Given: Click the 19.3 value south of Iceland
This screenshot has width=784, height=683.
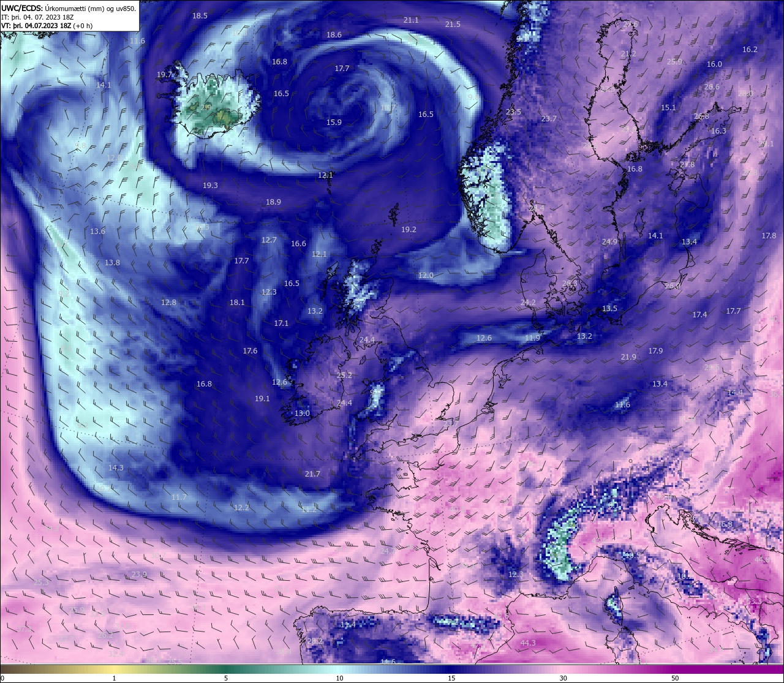Looking at the screenshot, I should [210, 186].
